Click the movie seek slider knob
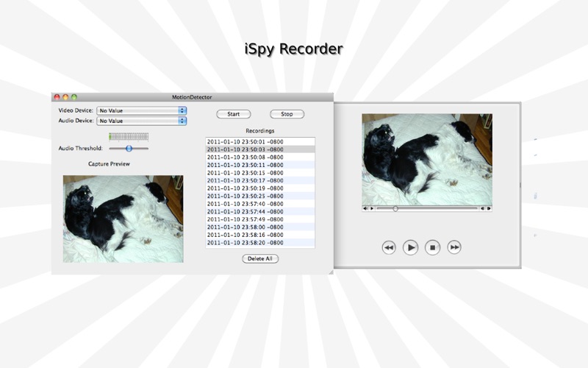 pos(395,208)
